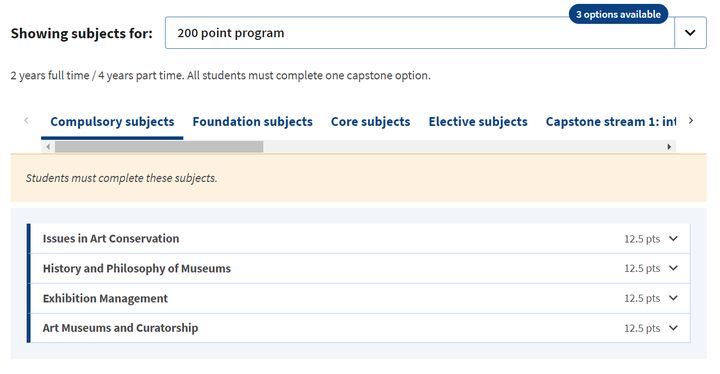Viewport: 720px width, 374px height.
Task: Switch to Compulsory subjects tab
Action: (112, 122)
